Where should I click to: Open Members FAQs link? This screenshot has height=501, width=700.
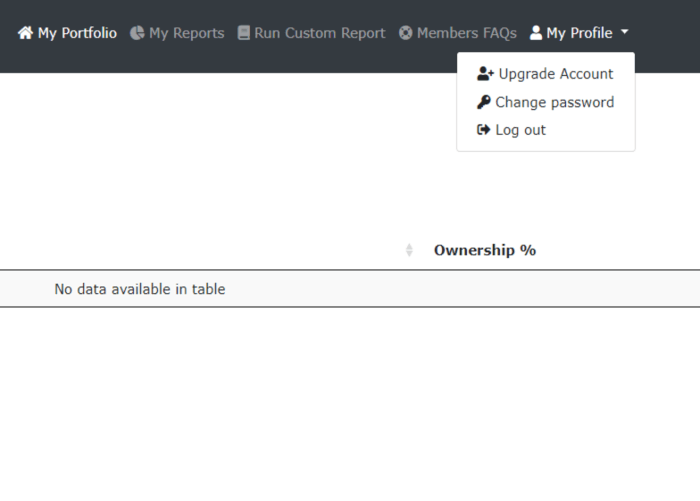(x=467, y=33)
